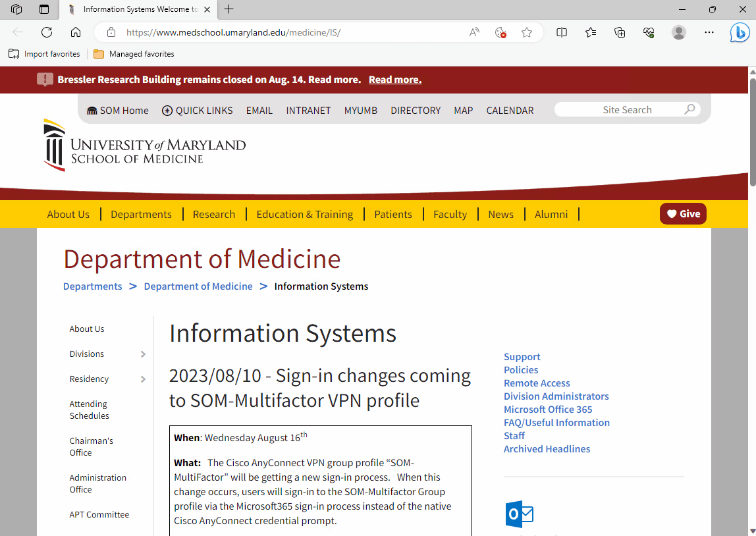Viewport: 756px width, 536px height.
Task: Open the split screen icon
Action: [x=562, y=32]
